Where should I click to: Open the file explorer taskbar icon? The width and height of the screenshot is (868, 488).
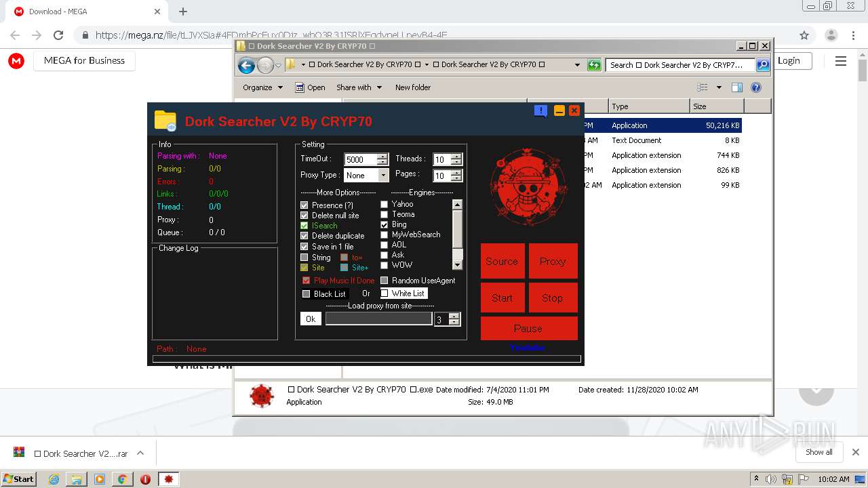pyautogui.click(x=77, y=479)
